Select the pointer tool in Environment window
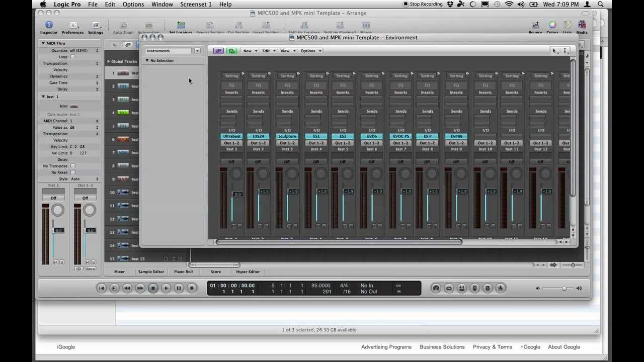This screenshot has width=644, height=362. pyautogui.click(x=554, y=51)
